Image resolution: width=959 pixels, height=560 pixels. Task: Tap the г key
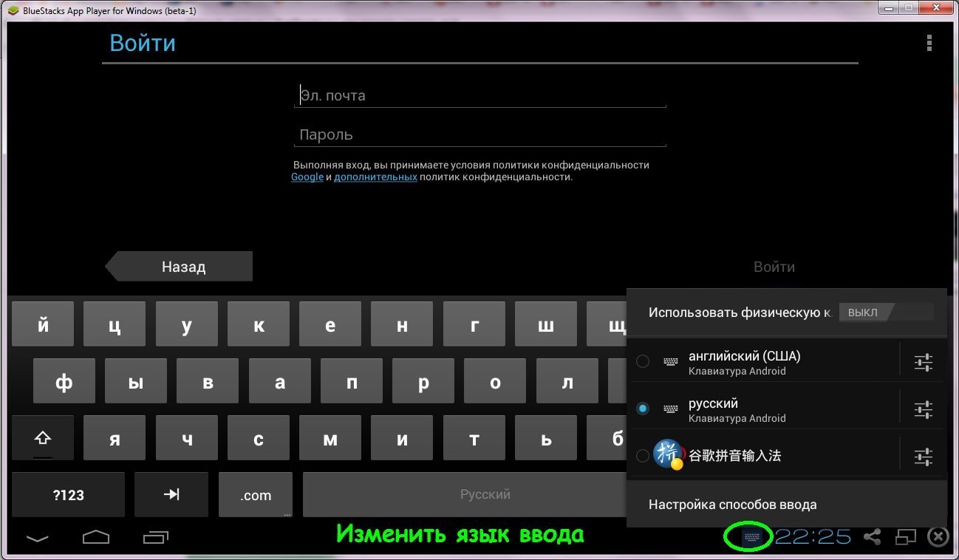click(474, 324)
